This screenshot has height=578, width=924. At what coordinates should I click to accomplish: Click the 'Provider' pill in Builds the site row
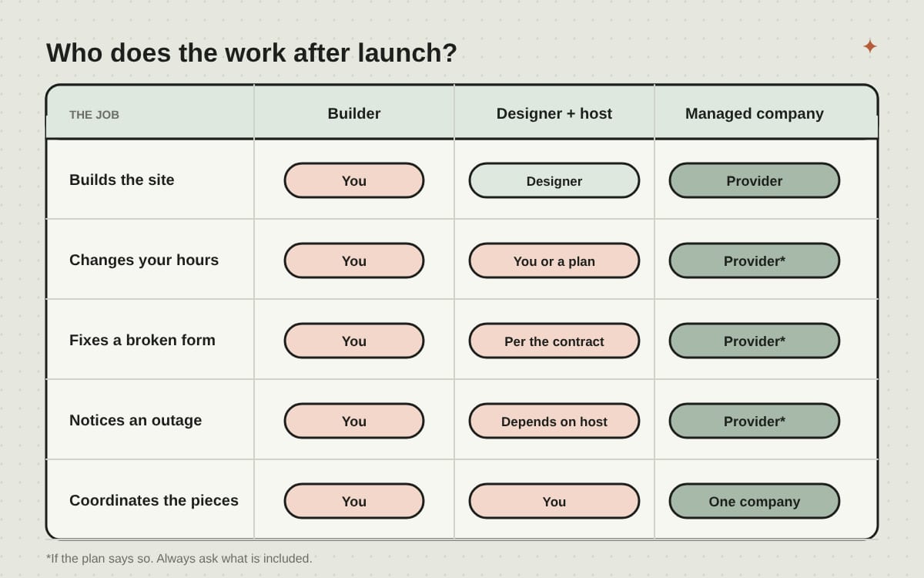click(x=755, y=180)
